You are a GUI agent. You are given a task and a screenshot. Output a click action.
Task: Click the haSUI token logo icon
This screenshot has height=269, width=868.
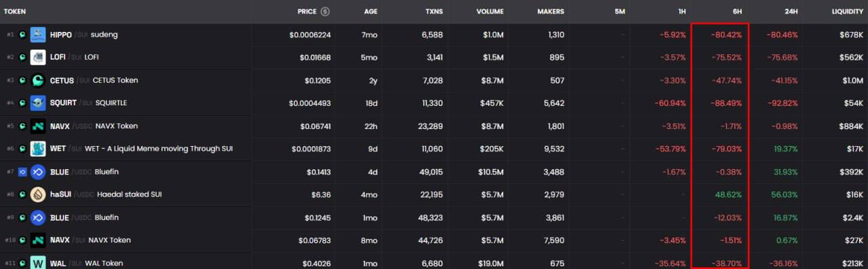[x=38, y=194]
